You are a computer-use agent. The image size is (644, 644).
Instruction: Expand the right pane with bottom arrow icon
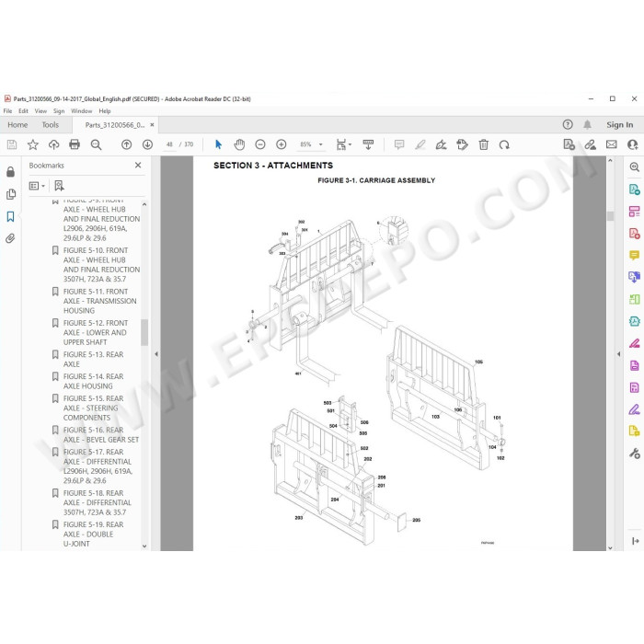pyautogui.click(x=635, y=541)
